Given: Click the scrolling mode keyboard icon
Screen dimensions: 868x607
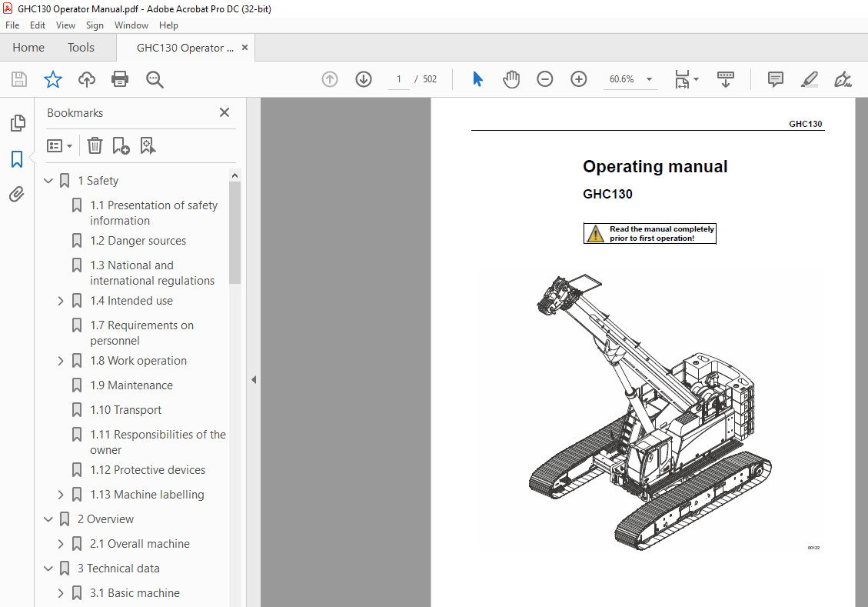Looking at the screenshot, I should 725,79.
